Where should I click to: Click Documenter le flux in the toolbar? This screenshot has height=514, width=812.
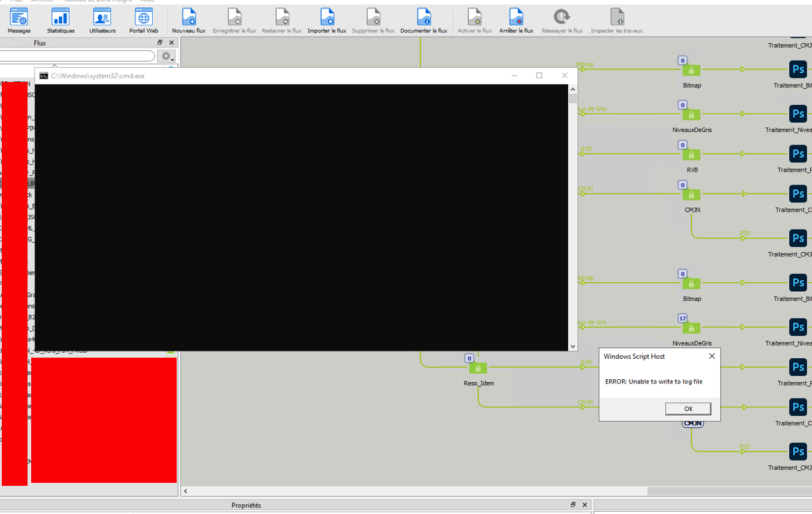point(423,21)
